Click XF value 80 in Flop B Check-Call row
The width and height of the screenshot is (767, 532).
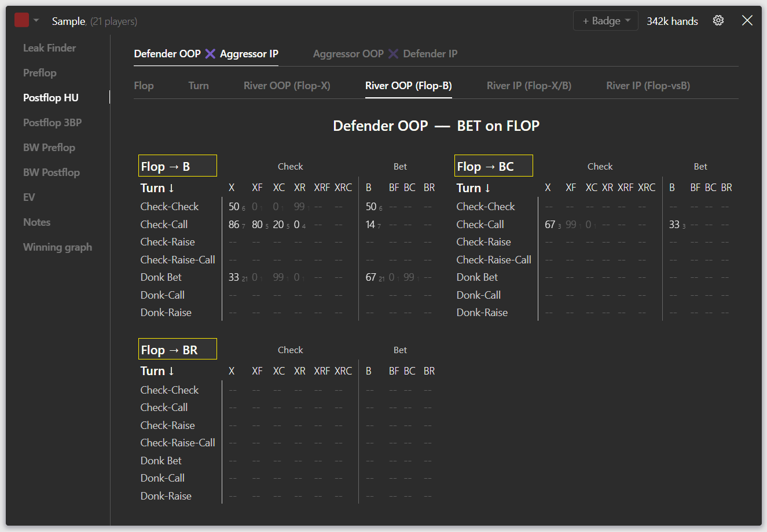(x=257, y=225)
